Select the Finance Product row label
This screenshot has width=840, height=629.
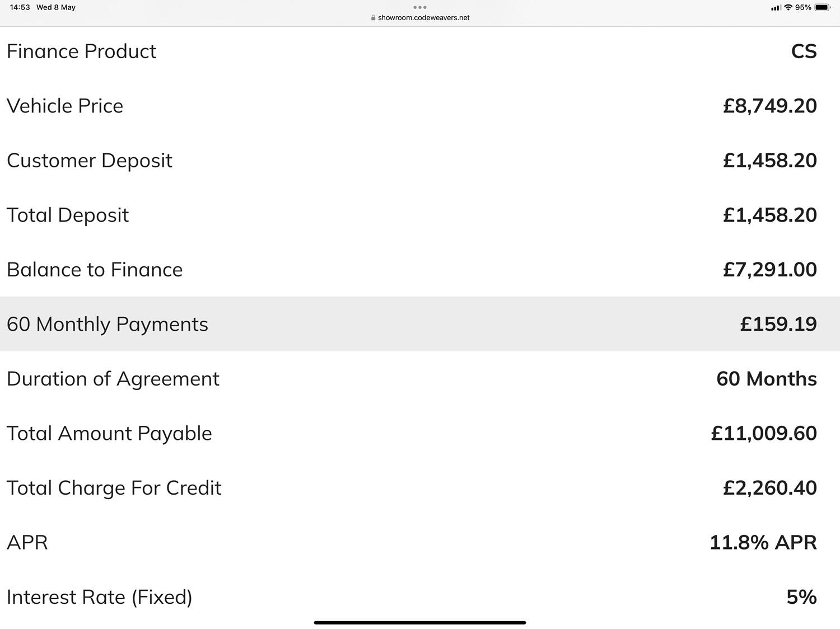[82, 51]
